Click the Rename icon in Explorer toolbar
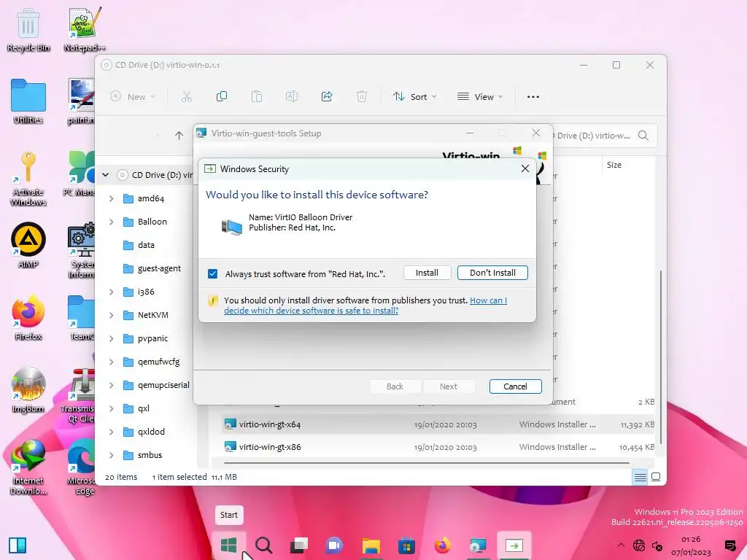 [x=292, y=97]
